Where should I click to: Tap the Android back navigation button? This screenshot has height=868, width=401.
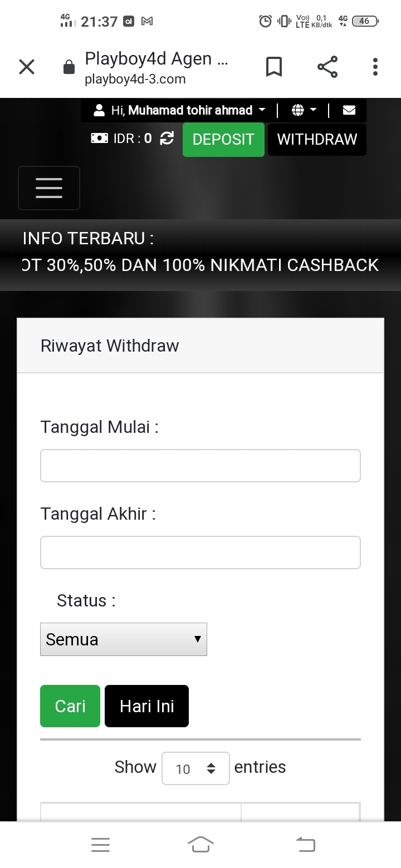pyautogui.click(x=305, y=845)
